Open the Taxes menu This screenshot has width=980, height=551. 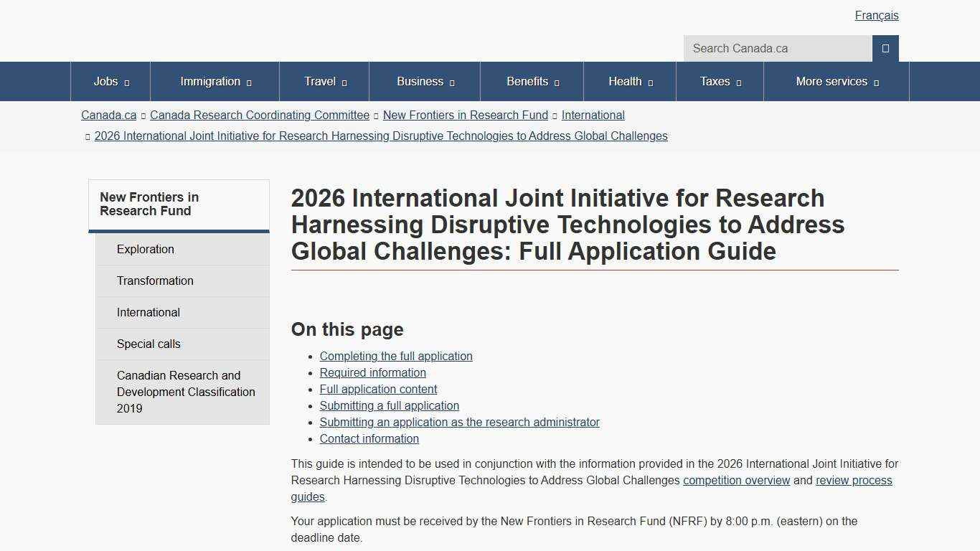click(x=719, y=81)
